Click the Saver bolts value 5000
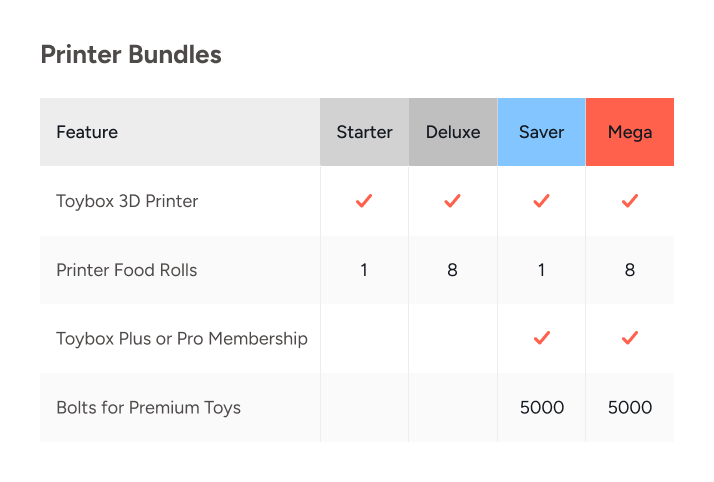The height and width of the screenshot is (482, 714). click(541, 407)
